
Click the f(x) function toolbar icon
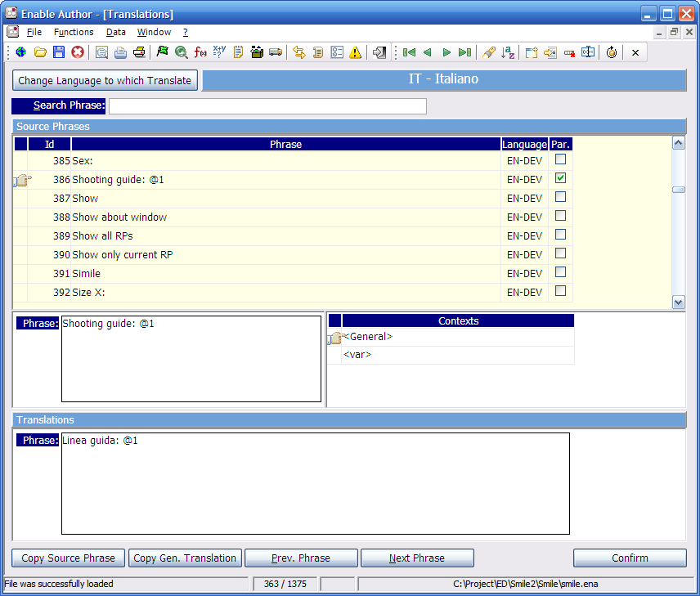click(x=200, y=52)
